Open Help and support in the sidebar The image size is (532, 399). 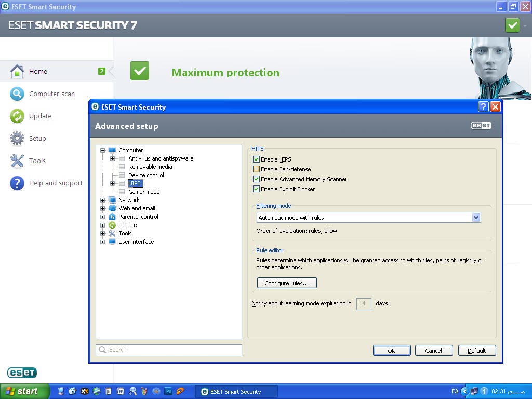(x=56, y=183)
